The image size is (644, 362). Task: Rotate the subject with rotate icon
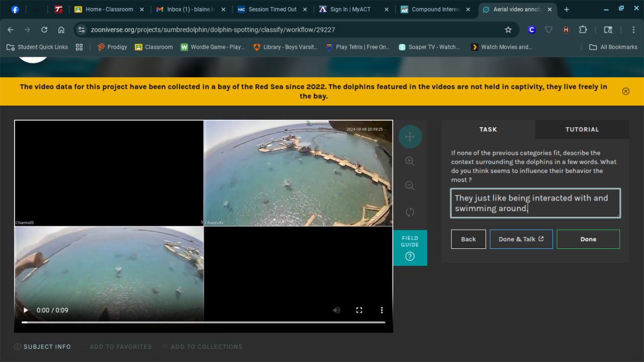click(x=410, y=212)
